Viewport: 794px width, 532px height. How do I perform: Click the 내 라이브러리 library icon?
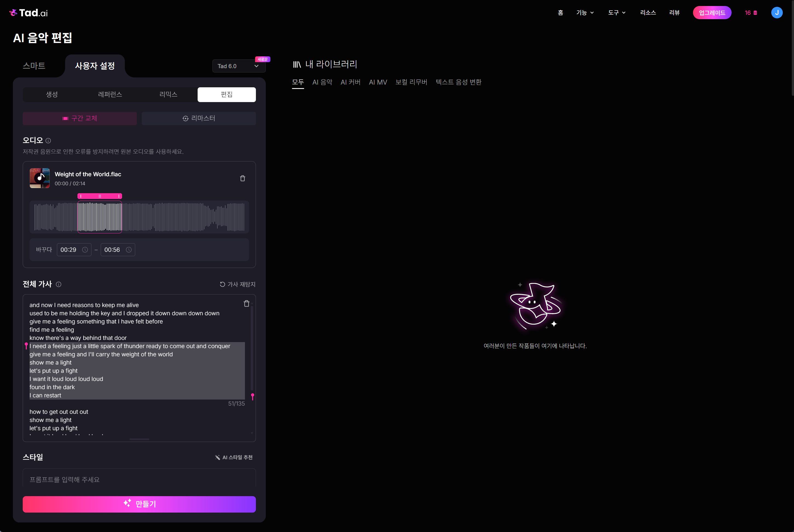point(297,65)
